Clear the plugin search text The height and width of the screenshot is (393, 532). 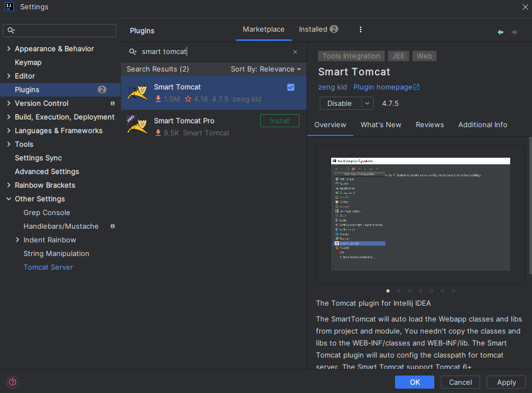(295, 52)
